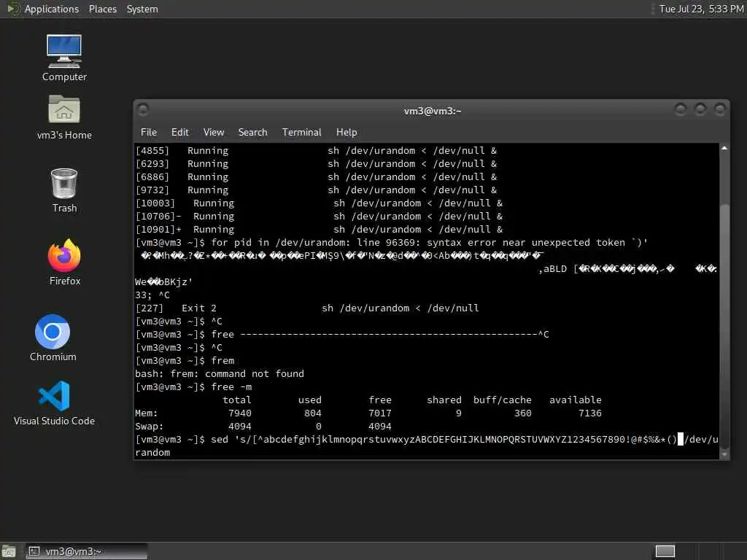The image size is (747, 560).
Task: Click the 'free -m' command text
Action: point(231,387)
